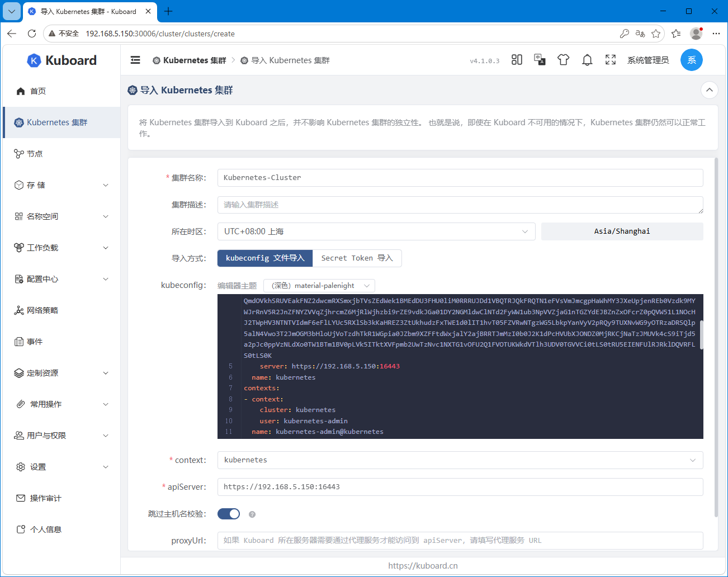
Task: Enter fullscreen with the expand icon
Action: click(x=611, y=60)
